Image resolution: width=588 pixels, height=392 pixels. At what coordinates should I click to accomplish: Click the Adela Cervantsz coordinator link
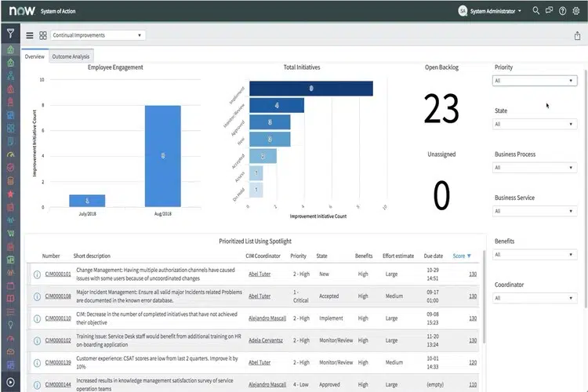coord(265,339)
